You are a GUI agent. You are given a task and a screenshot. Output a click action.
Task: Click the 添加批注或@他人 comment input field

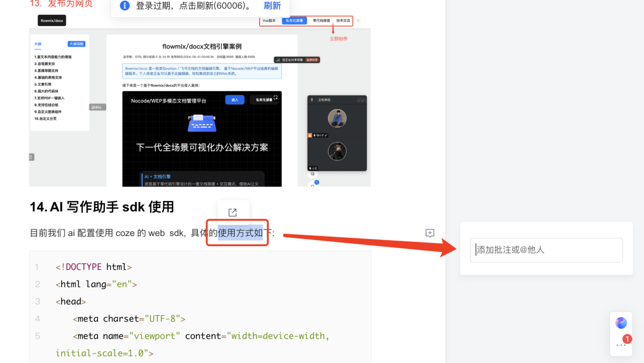[x=546, y=250]
